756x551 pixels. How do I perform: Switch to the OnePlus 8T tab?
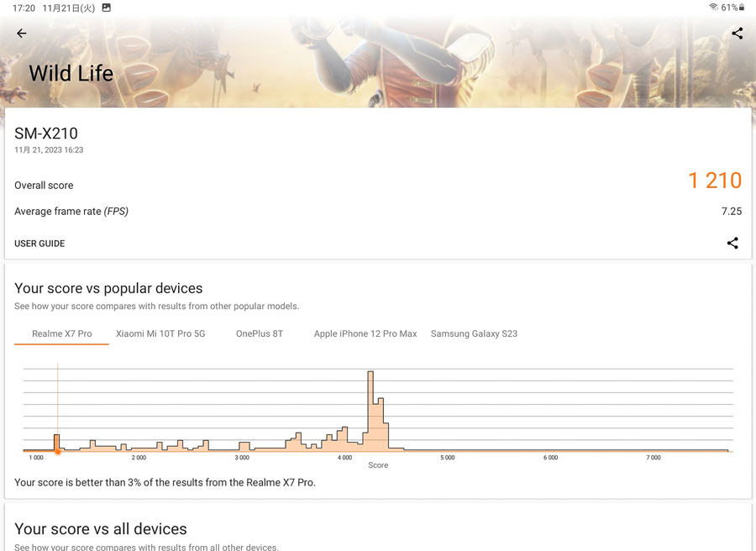point(260,333)
